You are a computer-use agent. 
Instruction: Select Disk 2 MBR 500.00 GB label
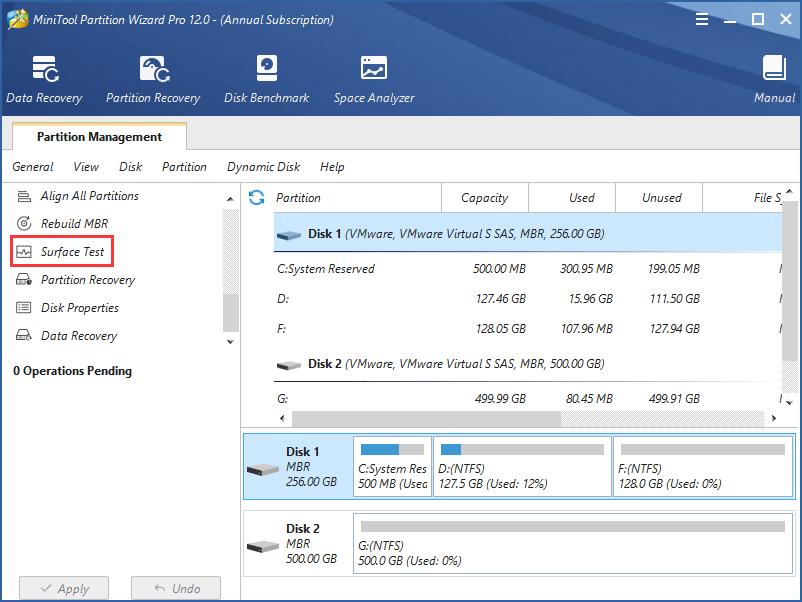tap(311, 543)
